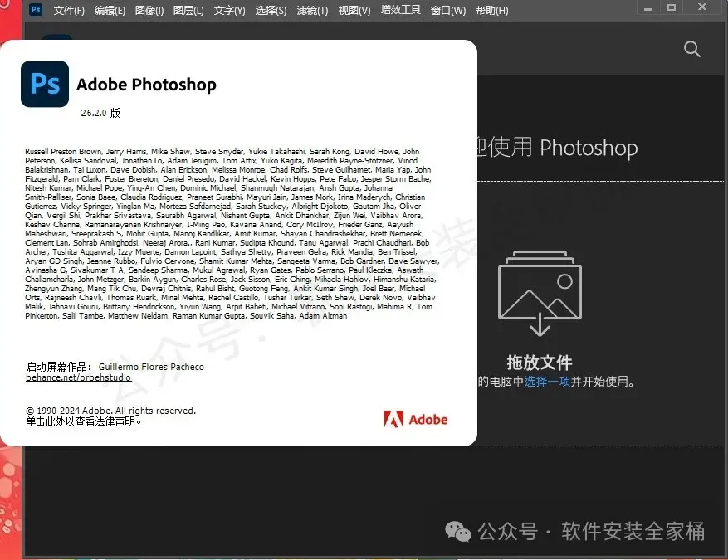Click the 拖放文件 heading

click(x=540, y=363)
